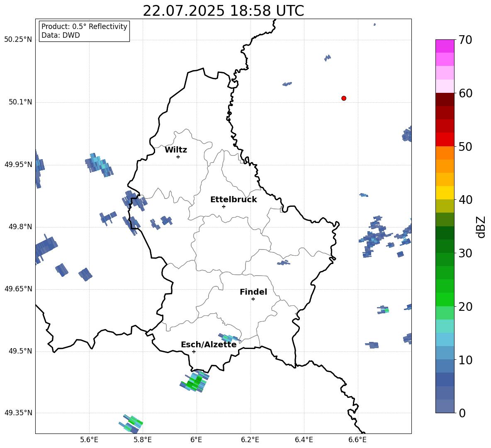Click the 50 colorbar tick value
This screenshot has height=448, width=491.
465,146
